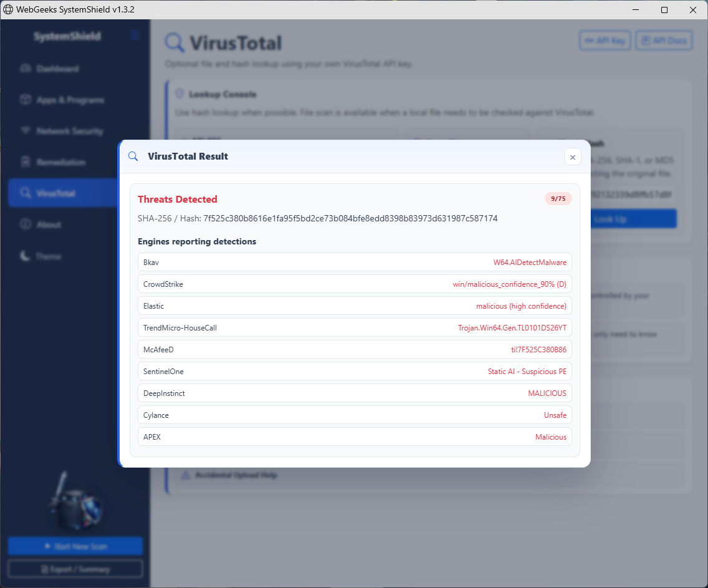The height and width of the screenshot is (588, 708).
Task: Click the Cylance Unsafe result
Action: point(555,415)
